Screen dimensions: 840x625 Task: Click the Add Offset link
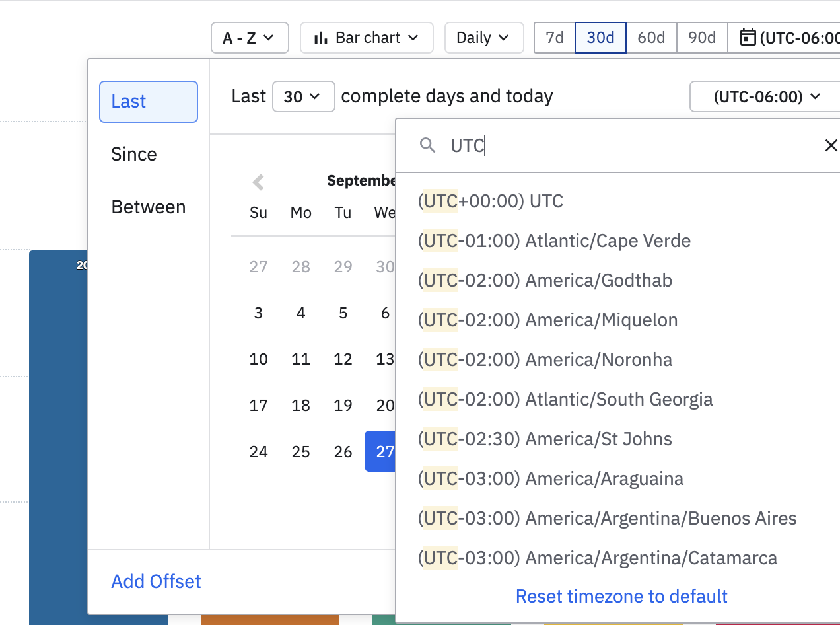point(156,581)
